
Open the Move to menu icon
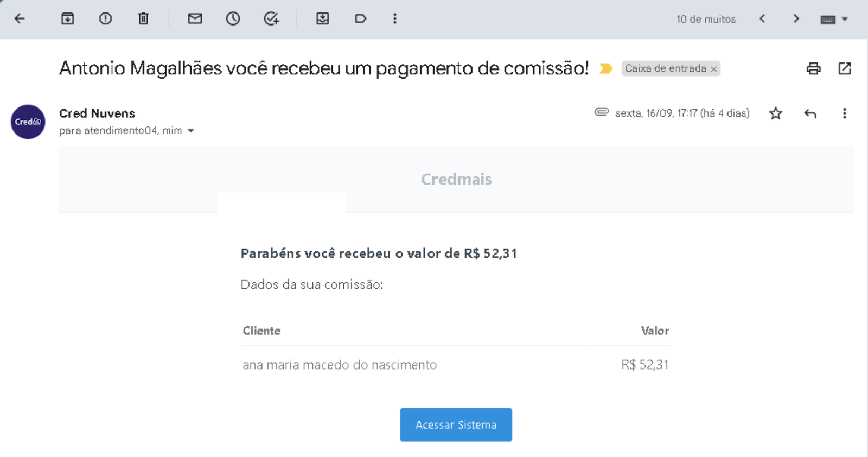(322, 19)
